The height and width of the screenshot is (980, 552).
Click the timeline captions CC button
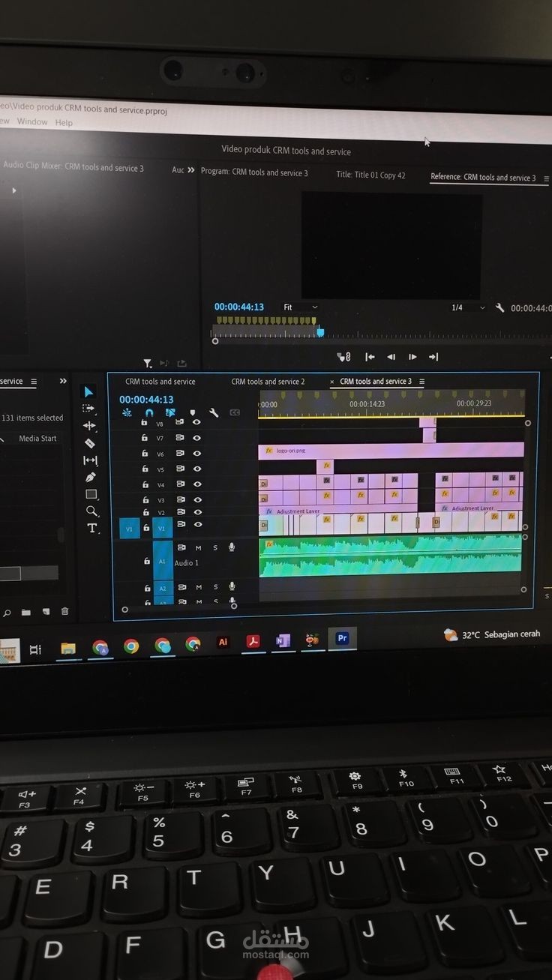tap(235, 412)
